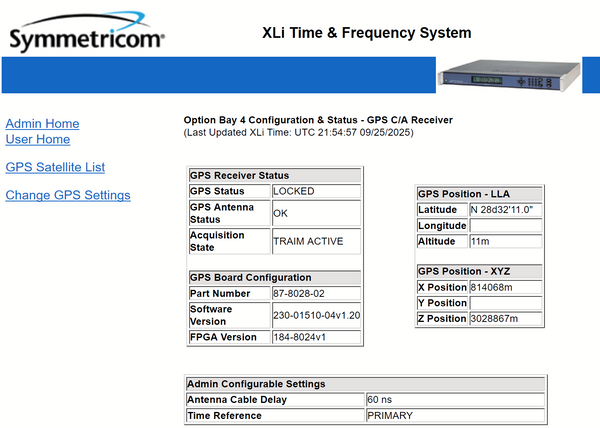
Task: Click the Antenna Cable Delay 60 ns value
Action: tap(455, 400)
